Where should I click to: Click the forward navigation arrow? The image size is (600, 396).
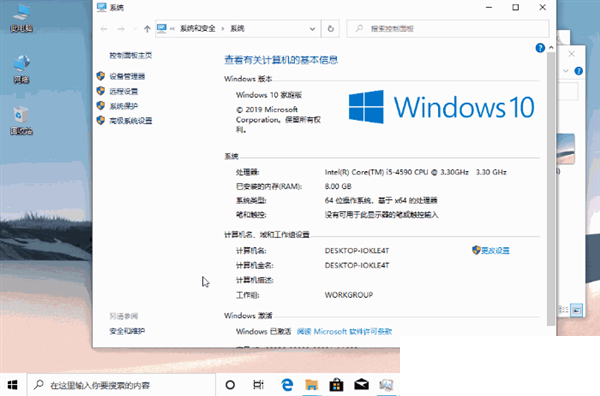click(121, 29)
